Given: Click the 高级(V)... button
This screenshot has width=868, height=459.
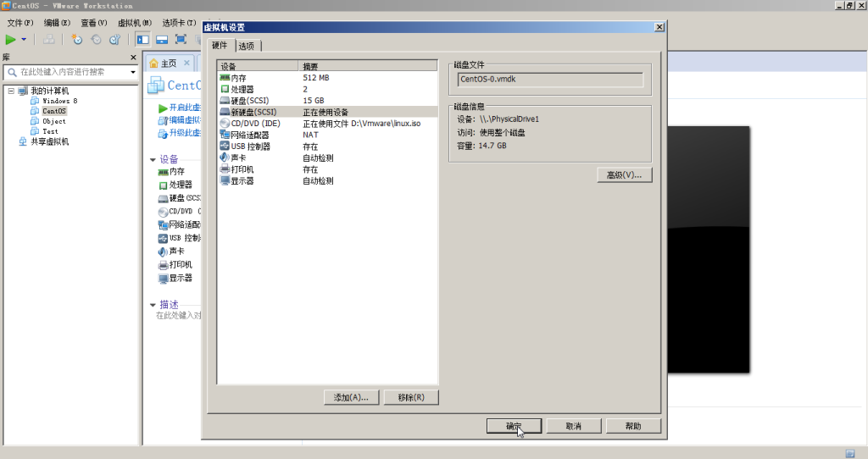Looking at the screenshot, I should coord(625,174).
